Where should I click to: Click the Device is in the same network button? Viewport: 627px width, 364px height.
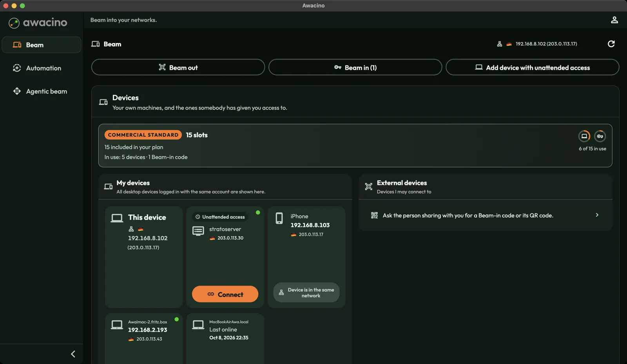coord(306,293)
